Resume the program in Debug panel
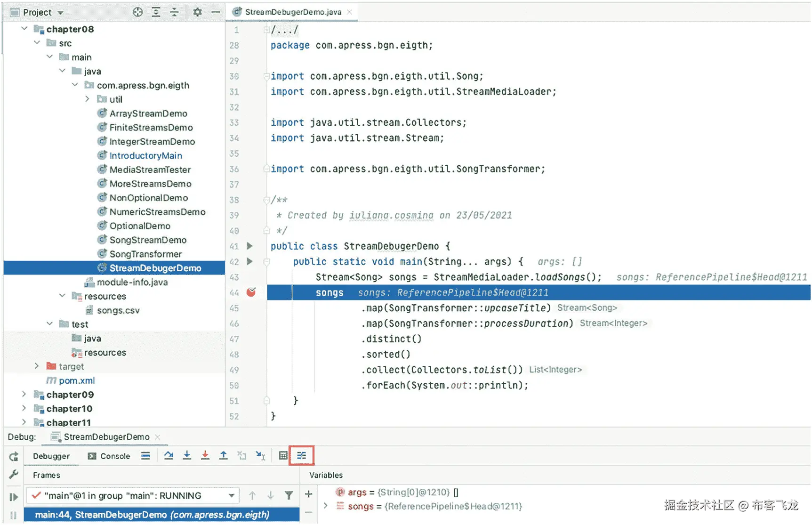812x525 pixels. (14, 497)
